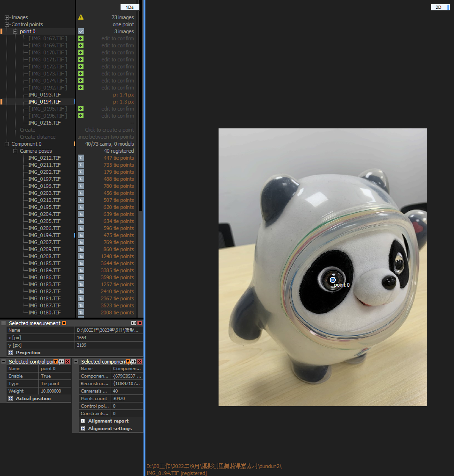Switch to the 2D view tab
454x476 pixels.
[440, 7]
